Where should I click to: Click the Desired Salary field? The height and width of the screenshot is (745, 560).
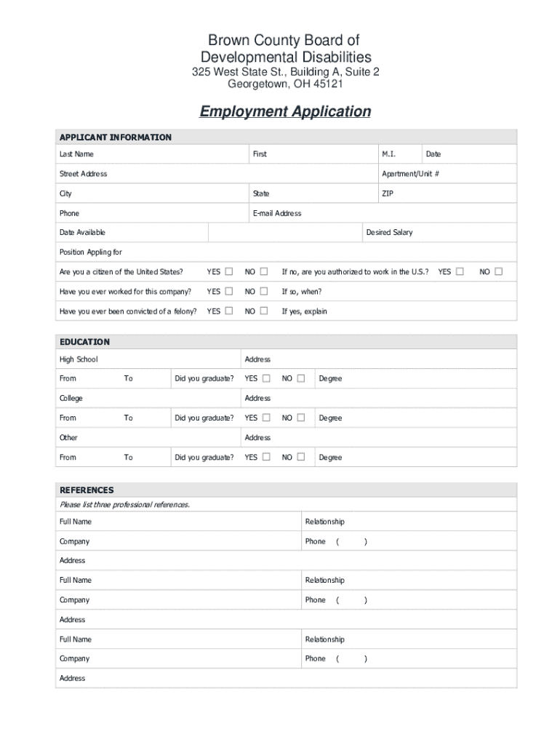click(x=464, y=233)
